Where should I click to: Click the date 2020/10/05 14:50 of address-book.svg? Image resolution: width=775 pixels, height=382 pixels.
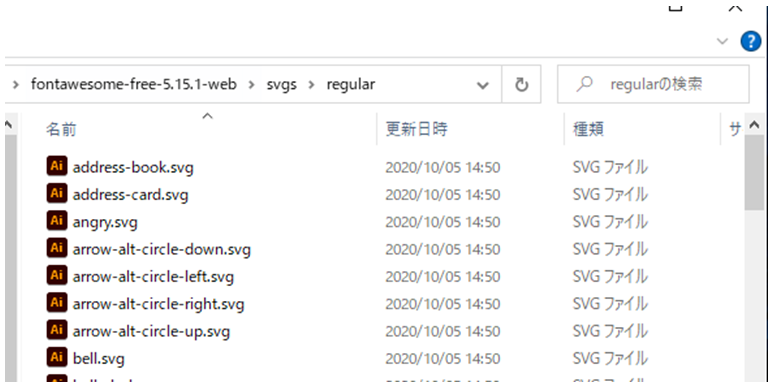click(x=443, y=168)
